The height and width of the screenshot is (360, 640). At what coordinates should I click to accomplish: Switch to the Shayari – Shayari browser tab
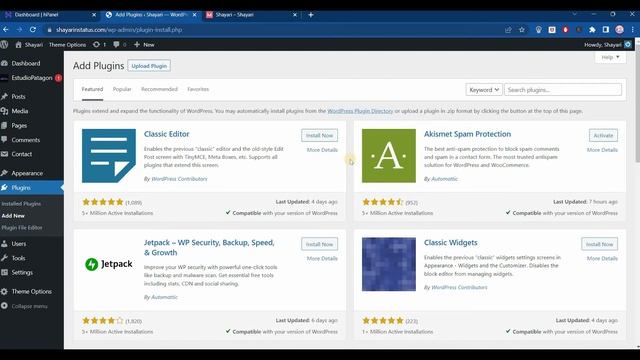252,15
